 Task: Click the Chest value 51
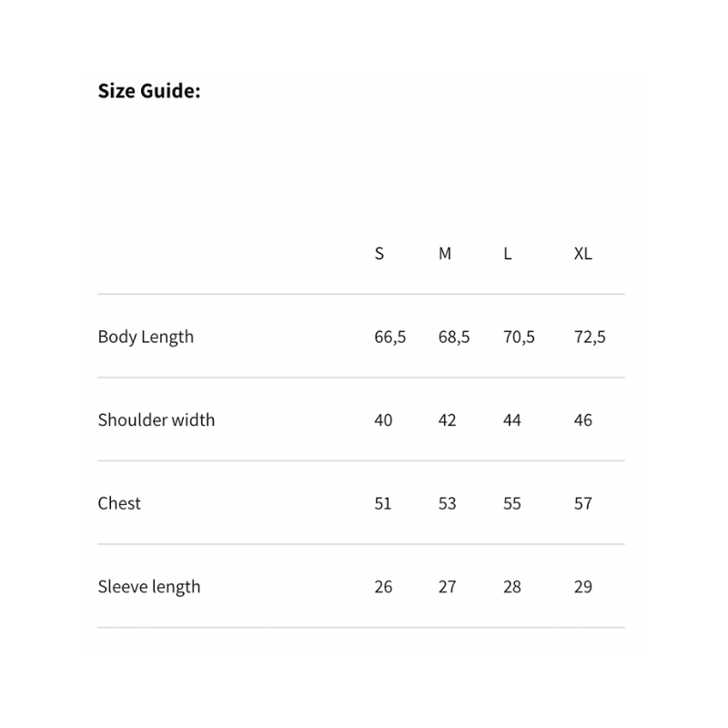[x=383, y=503]
